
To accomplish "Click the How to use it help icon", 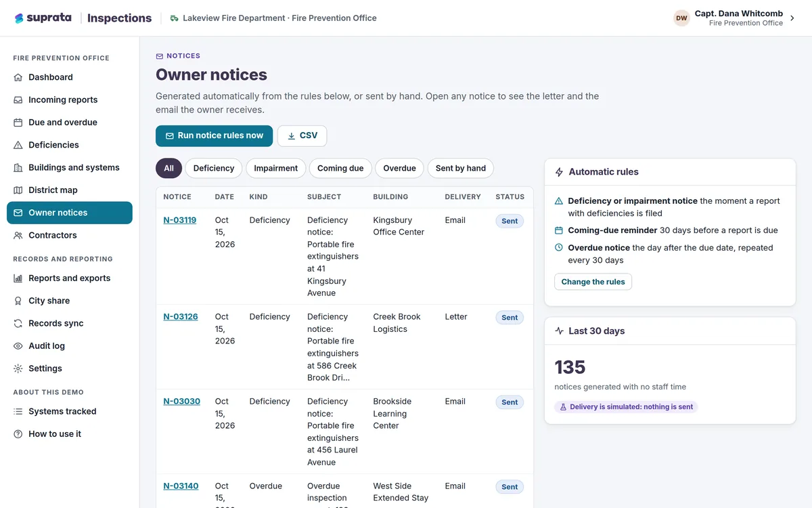I will click(18, 434).
